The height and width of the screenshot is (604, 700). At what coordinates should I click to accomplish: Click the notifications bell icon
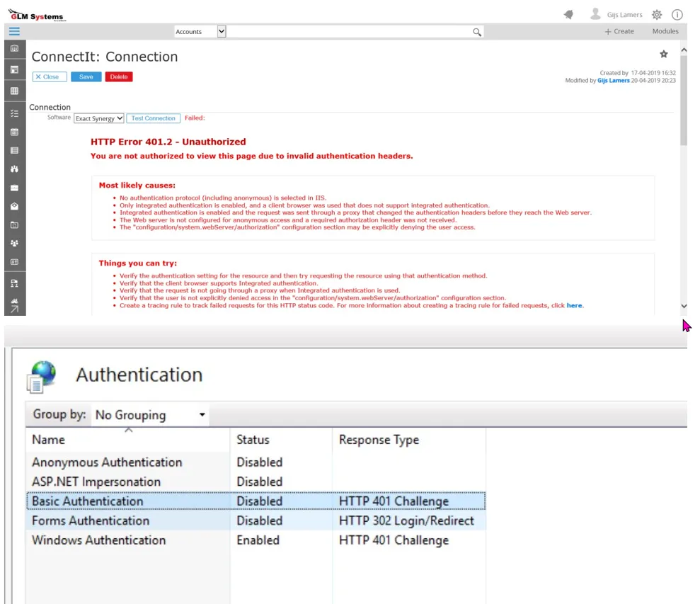(568, 14)
